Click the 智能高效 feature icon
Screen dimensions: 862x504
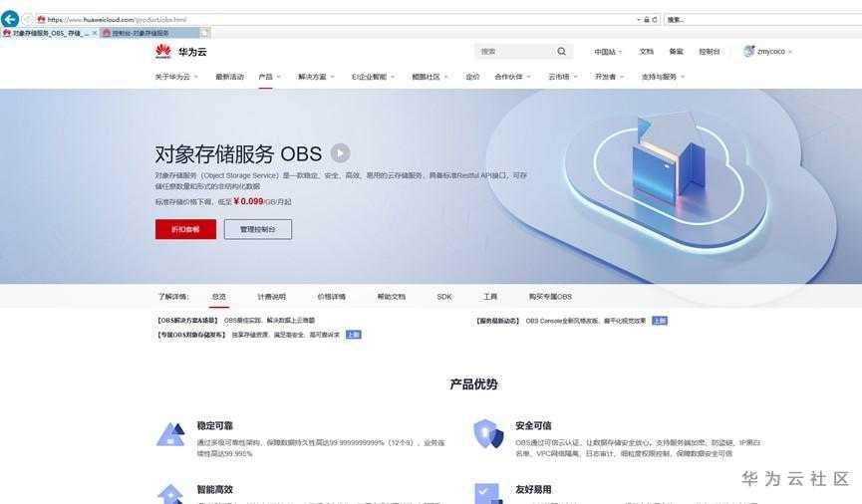pyautogui.click(x=170, y=494)
